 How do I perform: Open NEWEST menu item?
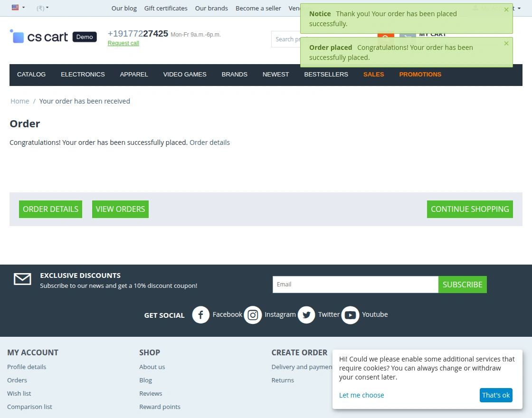point(275,74)
